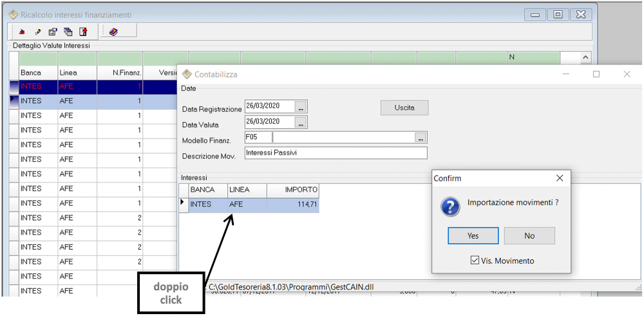Click the Descrizione Mov. text field
644x316 pixels.
(x=336, y=153)
